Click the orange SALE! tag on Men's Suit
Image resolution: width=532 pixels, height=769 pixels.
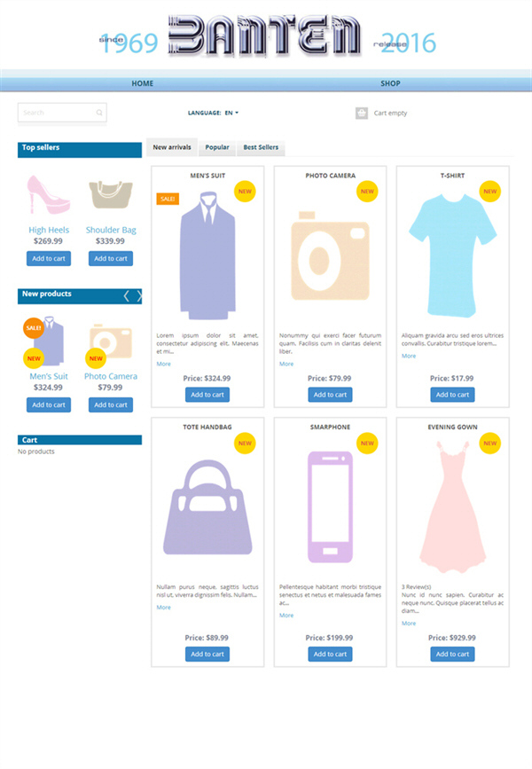pyautogui.click(x=168, y=199)
